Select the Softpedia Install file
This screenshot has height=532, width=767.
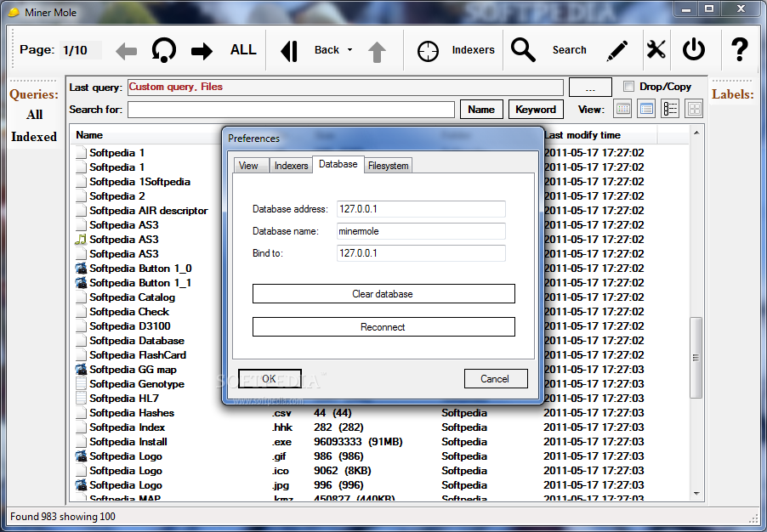tap(128, 442)
